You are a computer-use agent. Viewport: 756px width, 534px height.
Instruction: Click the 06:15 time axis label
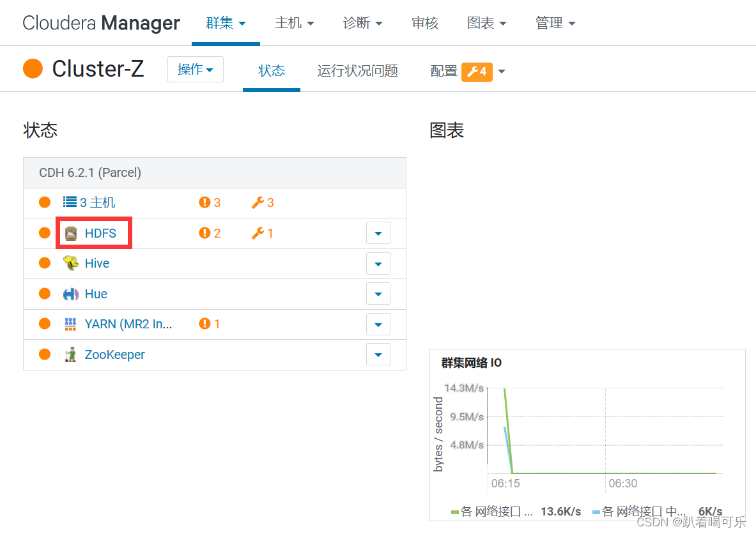point(505,484)
